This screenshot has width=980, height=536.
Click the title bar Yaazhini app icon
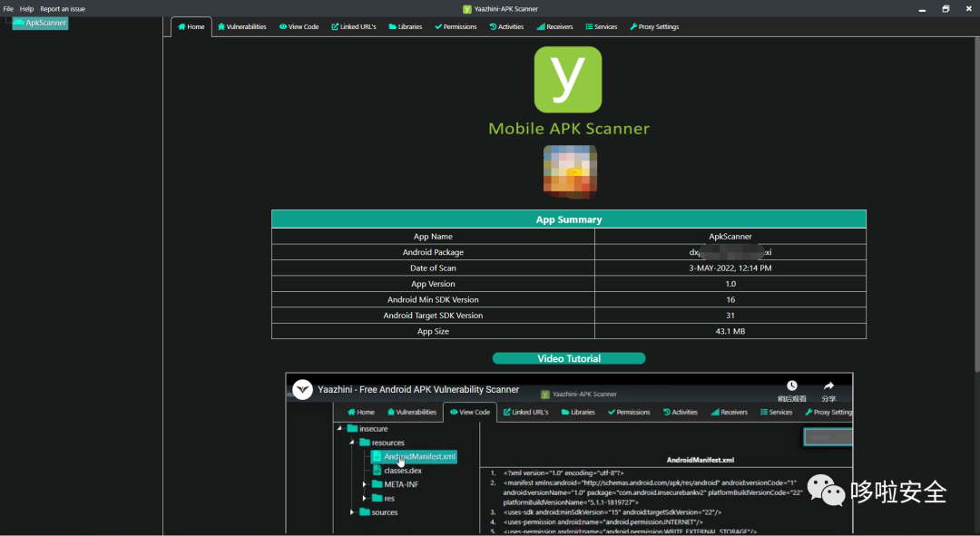click(x=467, y=9)
